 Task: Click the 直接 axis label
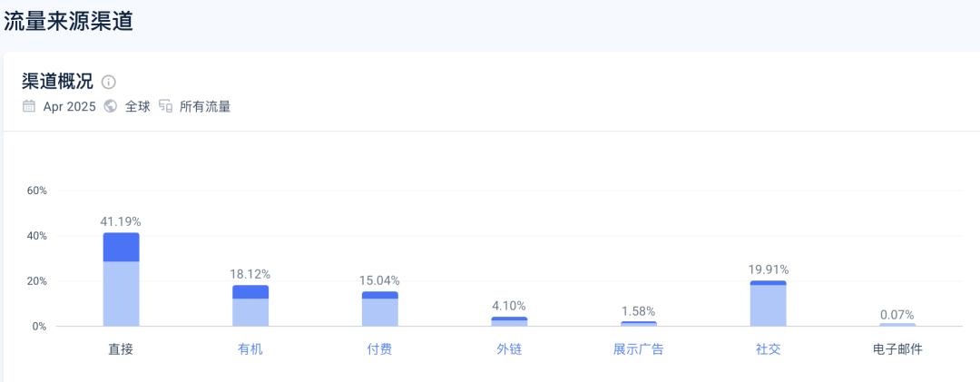121,349
